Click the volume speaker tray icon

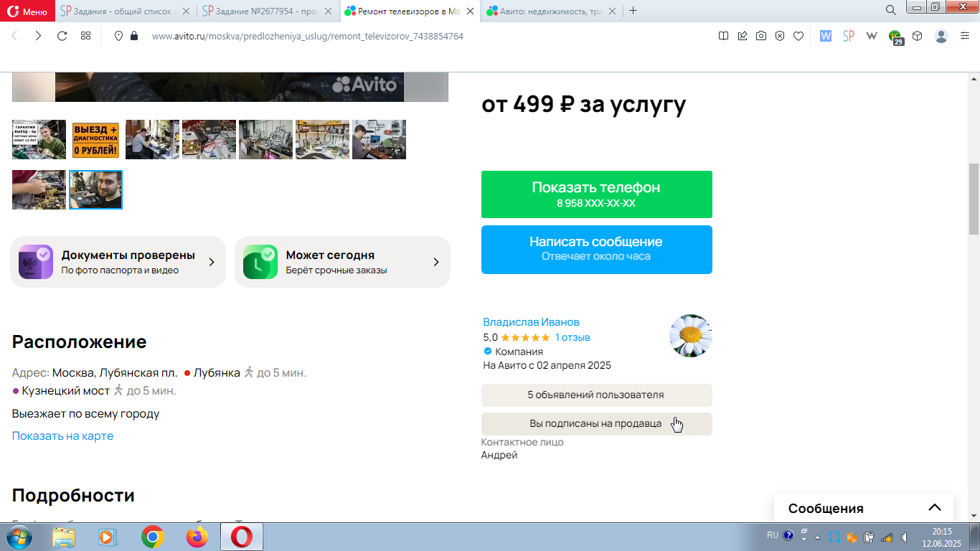coord(905,537)
